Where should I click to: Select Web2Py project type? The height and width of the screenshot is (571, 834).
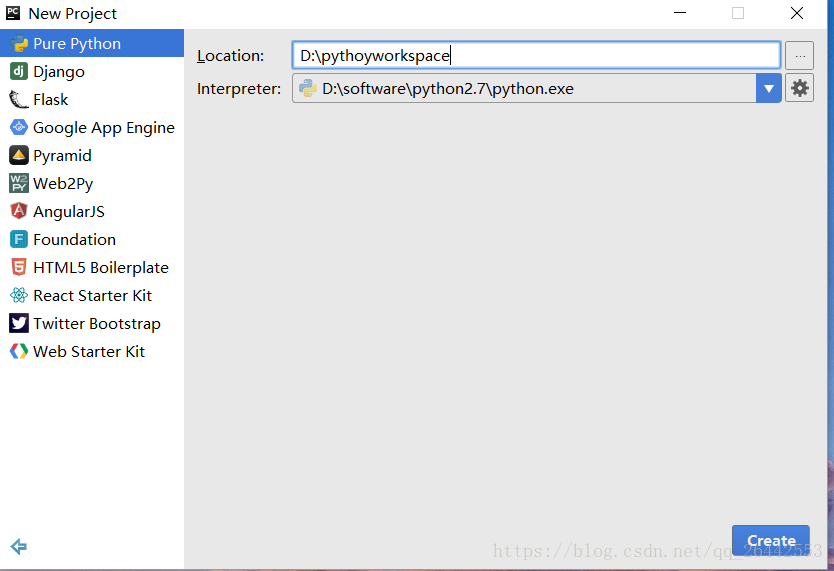coord(92,183)
